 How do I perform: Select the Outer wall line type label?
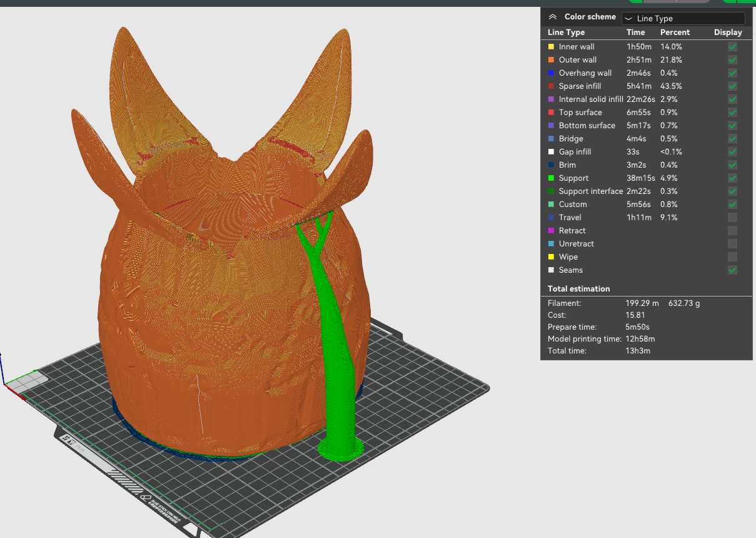pos(578,60)
